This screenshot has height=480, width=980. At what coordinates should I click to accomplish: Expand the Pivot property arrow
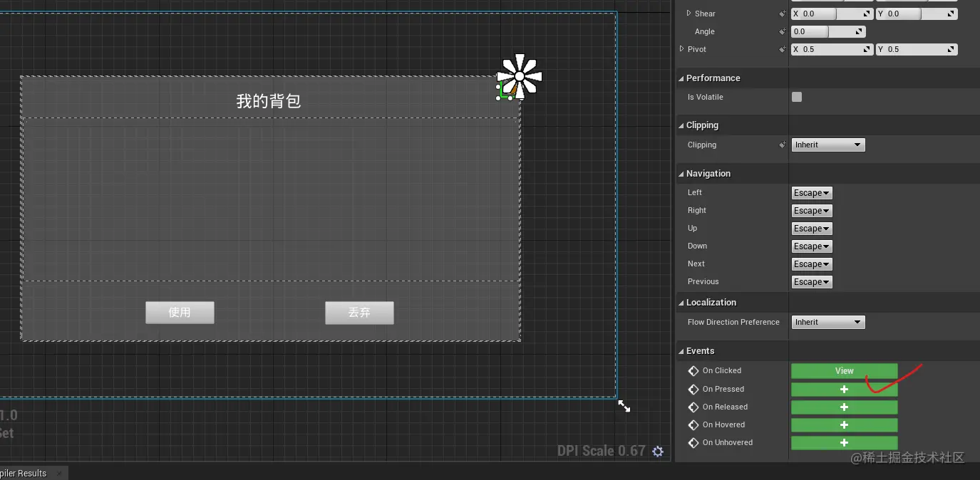(x=681, y=49)
